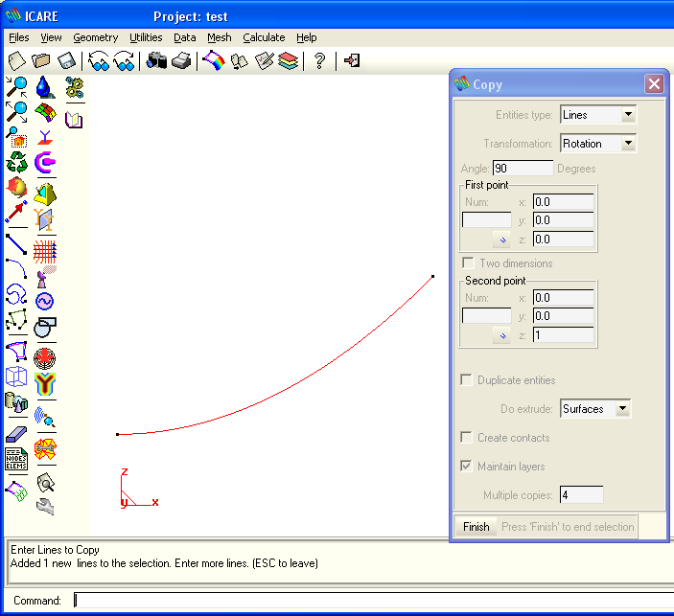This screenshot has width=674, height=616.
Task: Click the NODES ELEMS icon
Action: (16, 459)
